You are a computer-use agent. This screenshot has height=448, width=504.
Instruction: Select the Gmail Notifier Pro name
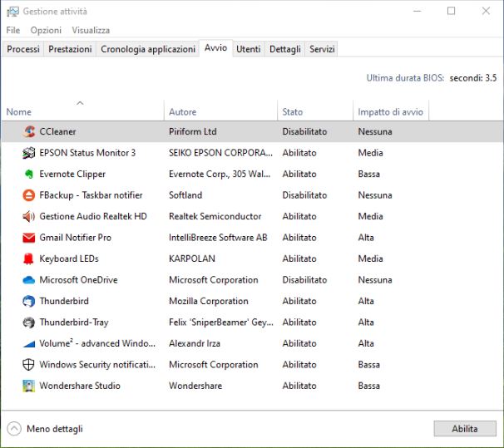(76, 238)
